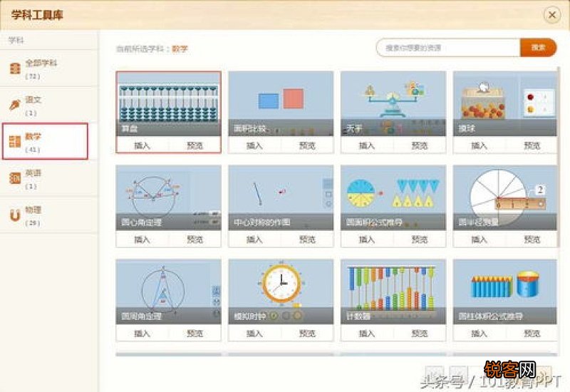Select the 物理 subject in sidebar
The height and width of the screenshot is (392, 570).
pyautogui.click(x=48, y=215)
